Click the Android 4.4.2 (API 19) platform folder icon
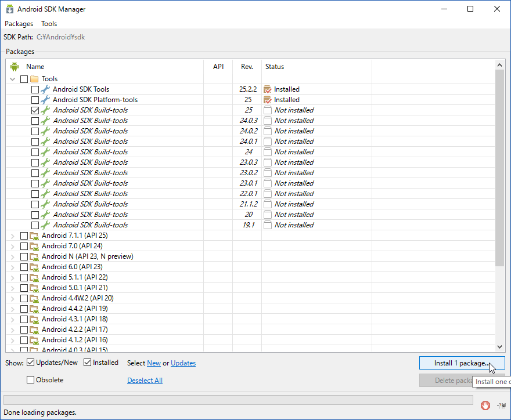 point(34,309)
